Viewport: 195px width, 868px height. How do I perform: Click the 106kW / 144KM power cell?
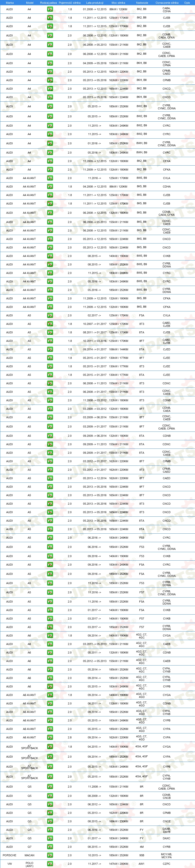coord(118,349)
